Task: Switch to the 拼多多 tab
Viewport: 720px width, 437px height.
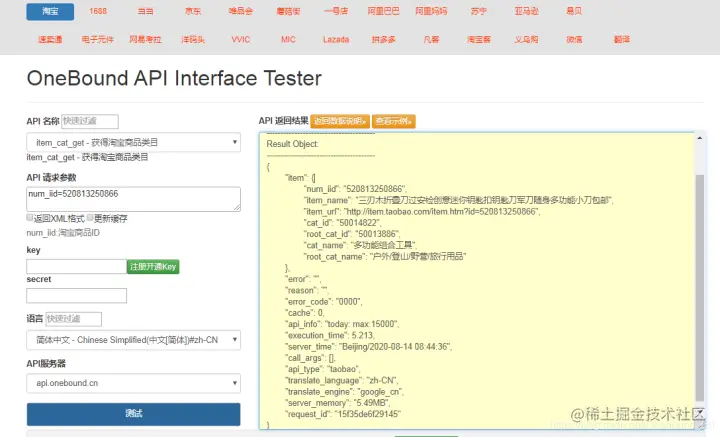Action: click(383, 39)
